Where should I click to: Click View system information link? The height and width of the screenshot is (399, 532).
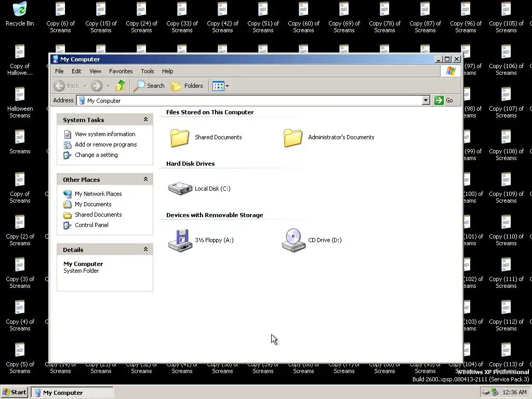105,134
